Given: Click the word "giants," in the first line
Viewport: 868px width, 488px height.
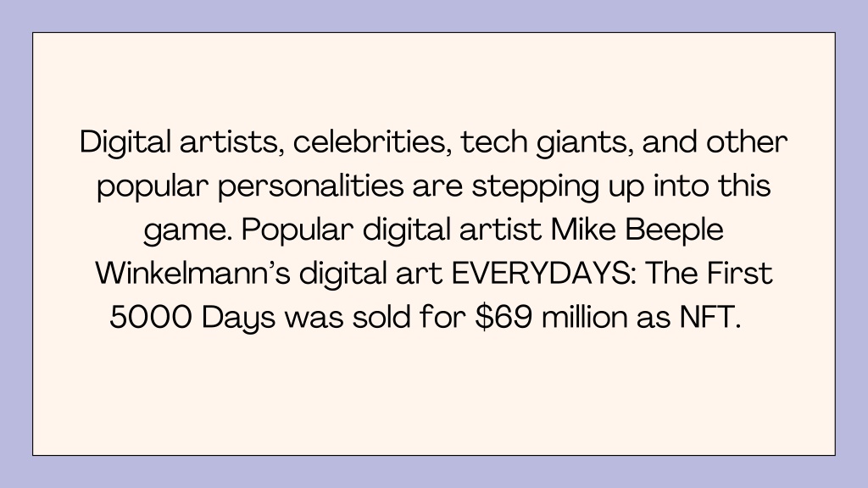Looking at the screenshot, I should (584, 143).
